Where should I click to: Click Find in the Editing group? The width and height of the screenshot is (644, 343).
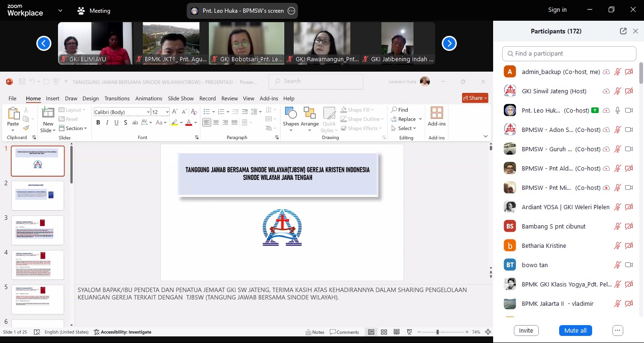[x=400, y=110]
